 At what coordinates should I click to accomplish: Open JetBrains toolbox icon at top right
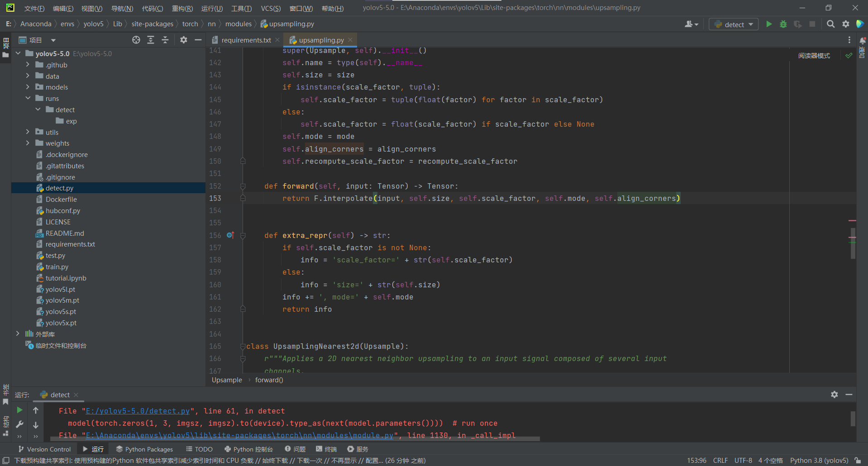click(860, 24)
